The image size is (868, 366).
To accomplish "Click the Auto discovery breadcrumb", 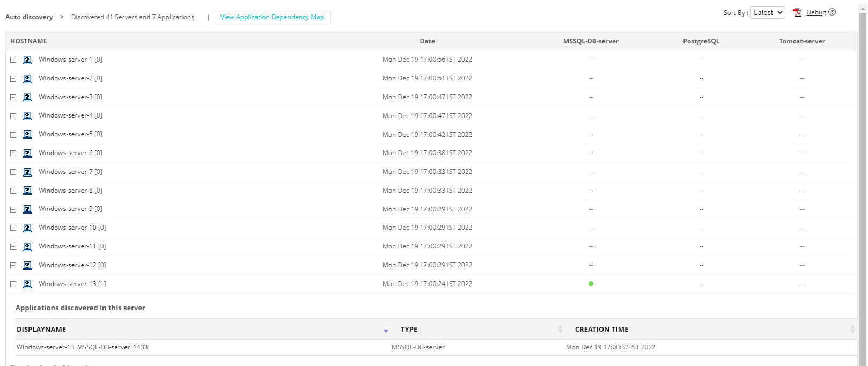I will [x=29, y=17].
